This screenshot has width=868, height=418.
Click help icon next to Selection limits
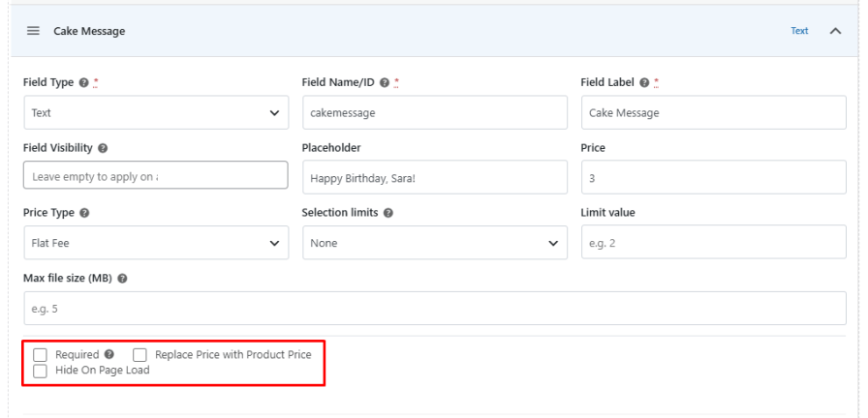388,213
